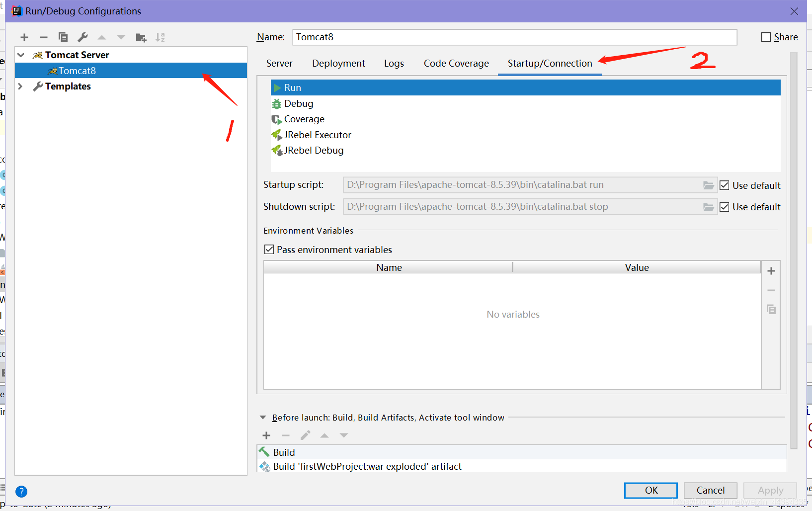Toggle Use default for Shutdown script
The width and height of the screenshot is (812, 511).
click(725, 207)
